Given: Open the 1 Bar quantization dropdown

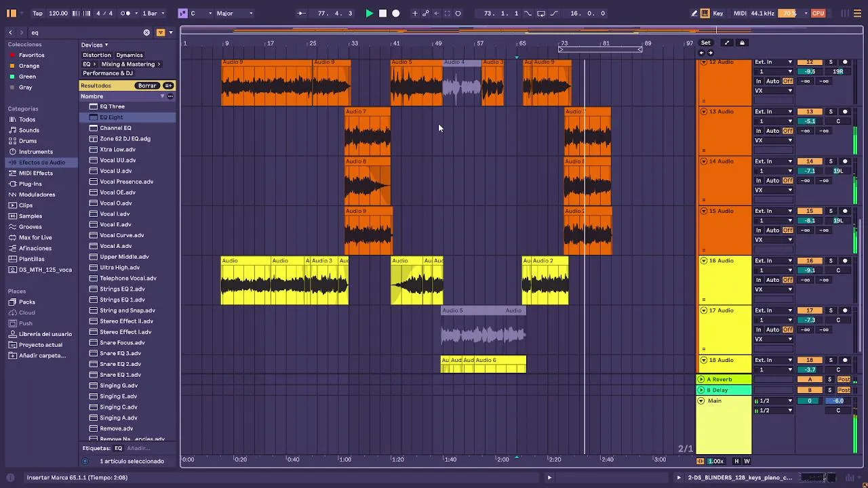Looking at the screenshot, I should 153,13.
